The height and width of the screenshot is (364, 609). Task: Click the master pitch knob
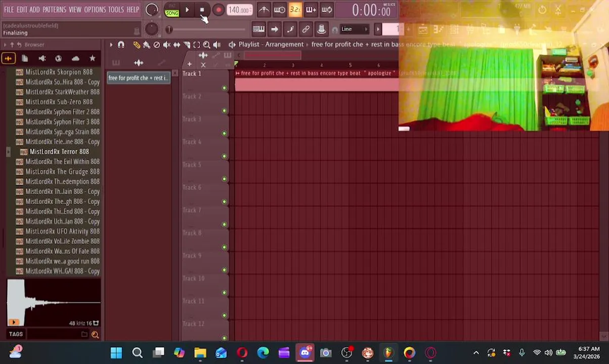click(151, 29)
